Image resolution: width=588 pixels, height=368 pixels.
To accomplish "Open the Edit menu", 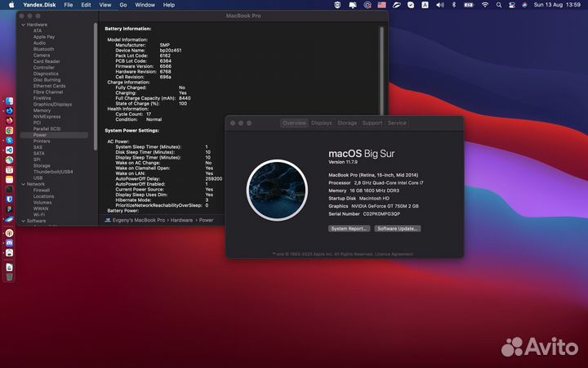I will click(x=86, y=5).
